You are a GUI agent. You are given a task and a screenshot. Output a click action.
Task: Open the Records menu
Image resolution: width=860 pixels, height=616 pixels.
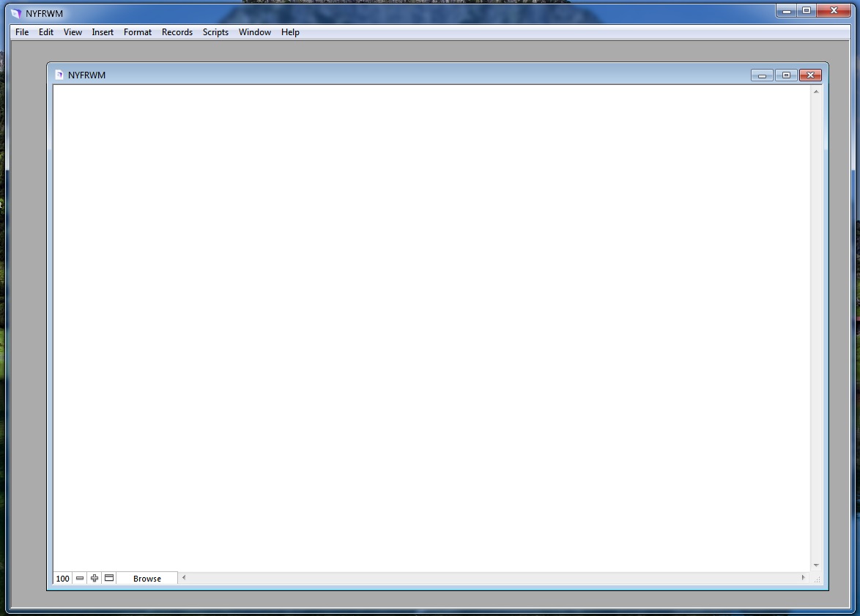pos(177,31)
